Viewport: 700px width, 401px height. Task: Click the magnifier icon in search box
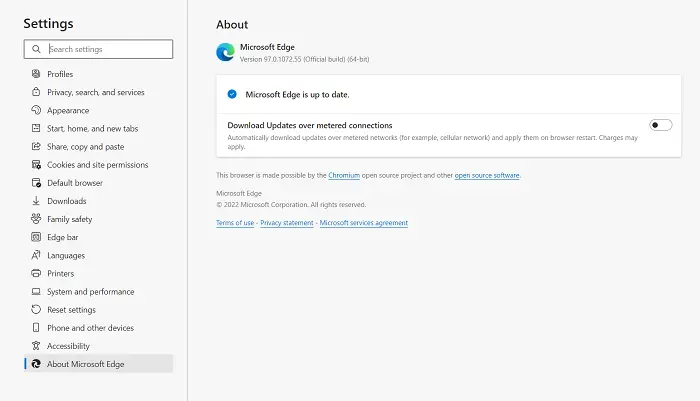click(36, 49)
